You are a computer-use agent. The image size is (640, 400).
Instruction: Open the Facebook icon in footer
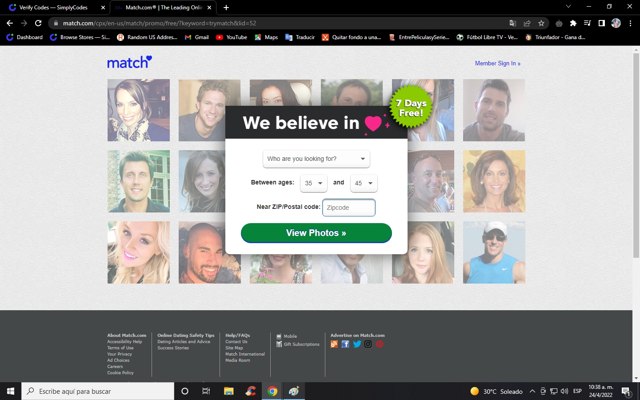point(345,344)
